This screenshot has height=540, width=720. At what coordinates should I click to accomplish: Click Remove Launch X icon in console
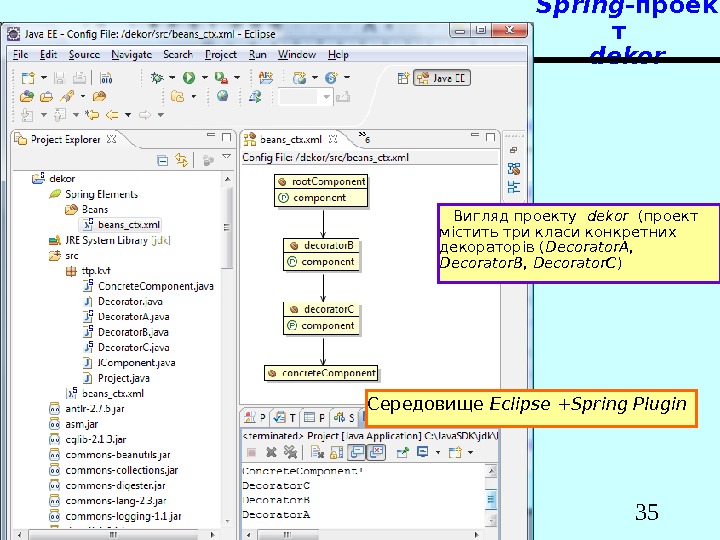[x=271, y=452]
